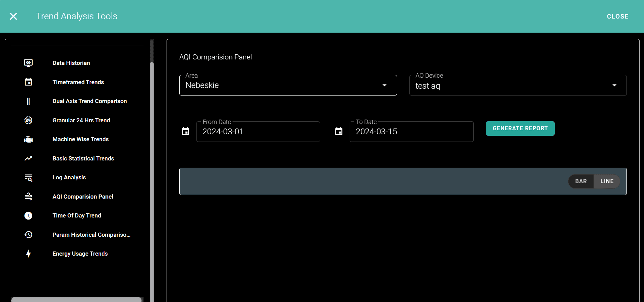Click the Energy Usage Trends lightning icon
644x302 pixels.
click(x=28, y=254)
